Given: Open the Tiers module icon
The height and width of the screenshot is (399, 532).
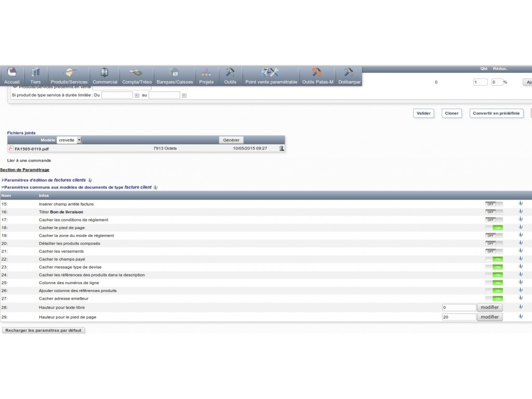Looking at the screenshot, I should click(35, 73).
